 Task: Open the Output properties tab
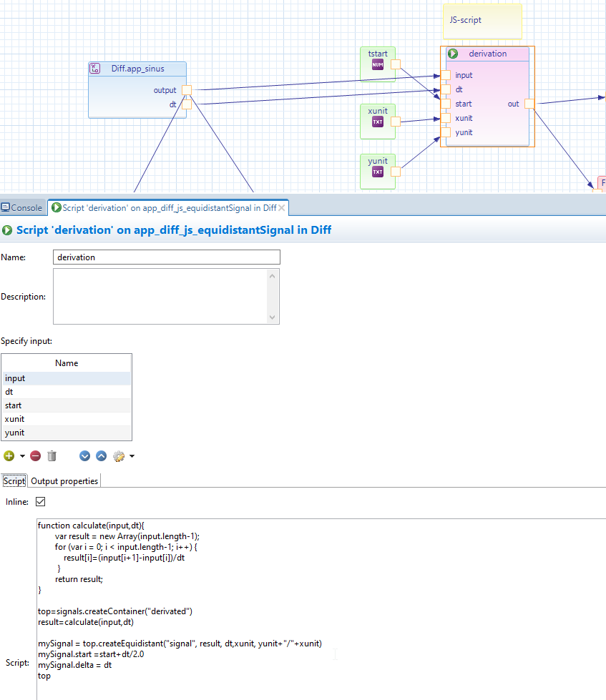click(x=64, y=481)
